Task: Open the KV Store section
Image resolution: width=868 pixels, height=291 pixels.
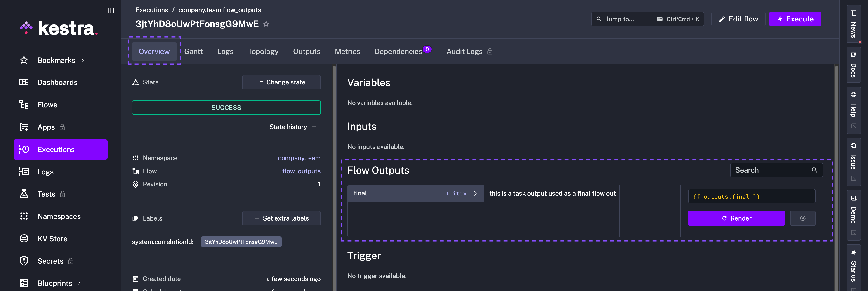Action: pyautogui.click(x=53, y=238)
